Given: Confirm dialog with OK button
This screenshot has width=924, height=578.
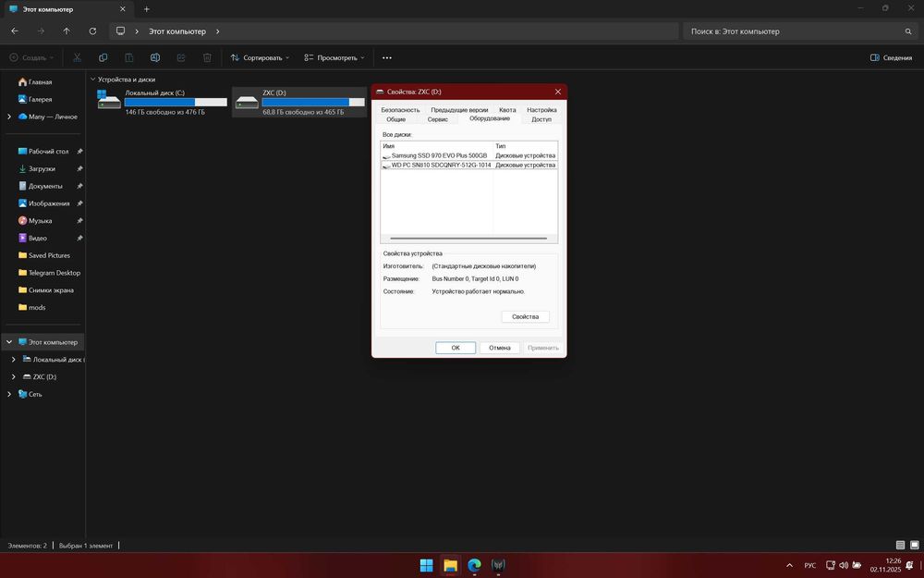Looking at the screenshot, I should 456,348.
